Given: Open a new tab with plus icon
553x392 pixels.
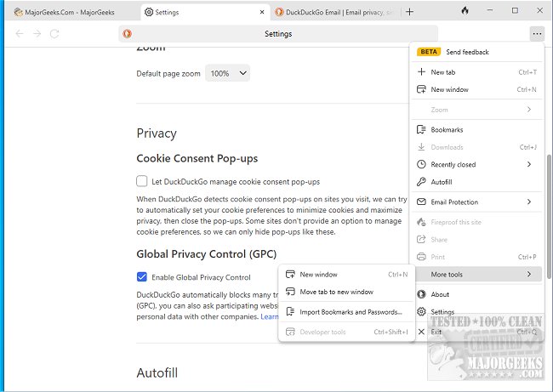Looking at the screenshot, I should coord(410,12).
